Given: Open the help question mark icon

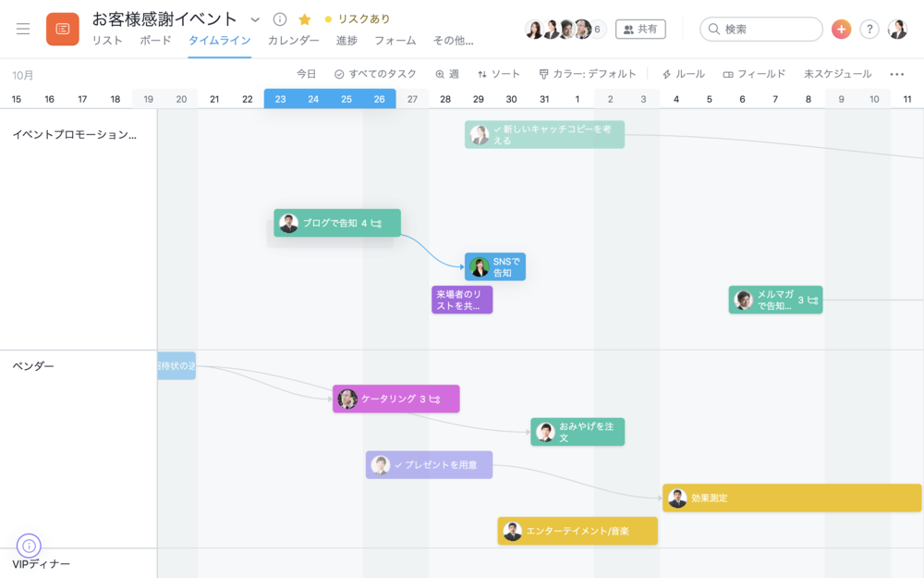Looking at the screenshot, I should coord(869,29).
